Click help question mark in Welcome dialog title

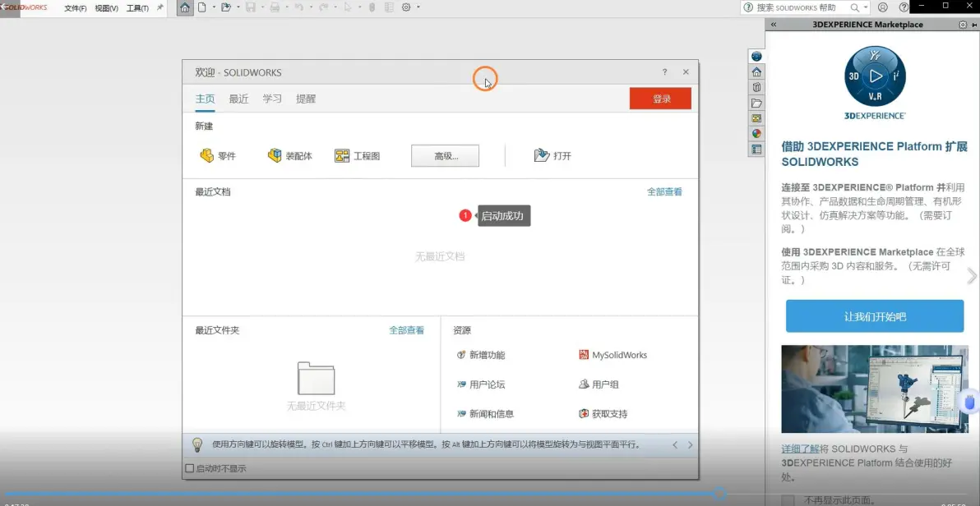pyautogui.click(x=664, y=72)
